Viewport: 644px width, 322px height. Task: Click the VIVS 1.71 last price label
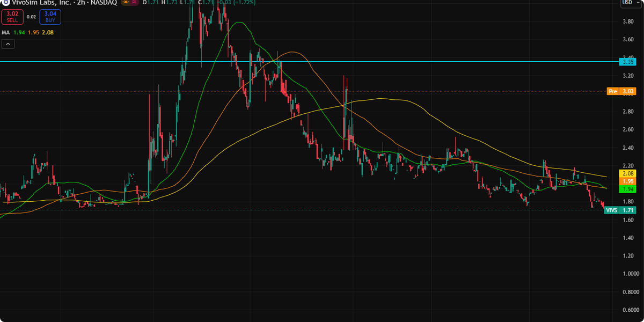point(620,210)
